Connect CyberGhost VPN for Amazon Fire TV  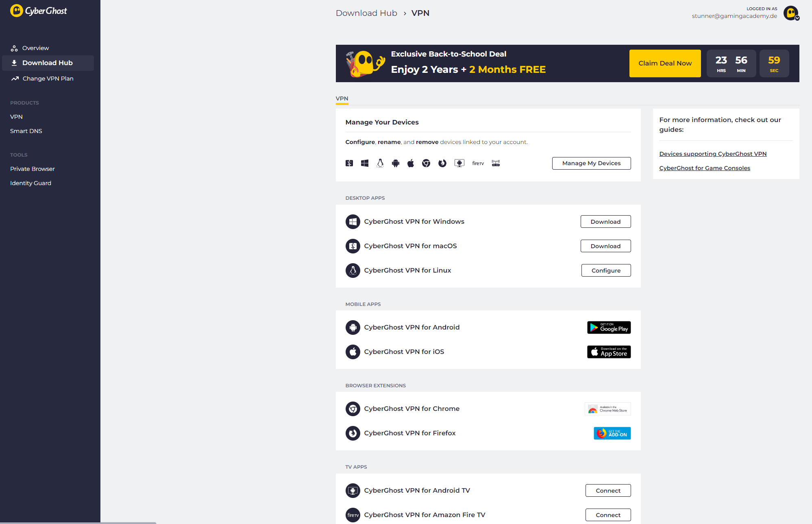pos(608,515)
